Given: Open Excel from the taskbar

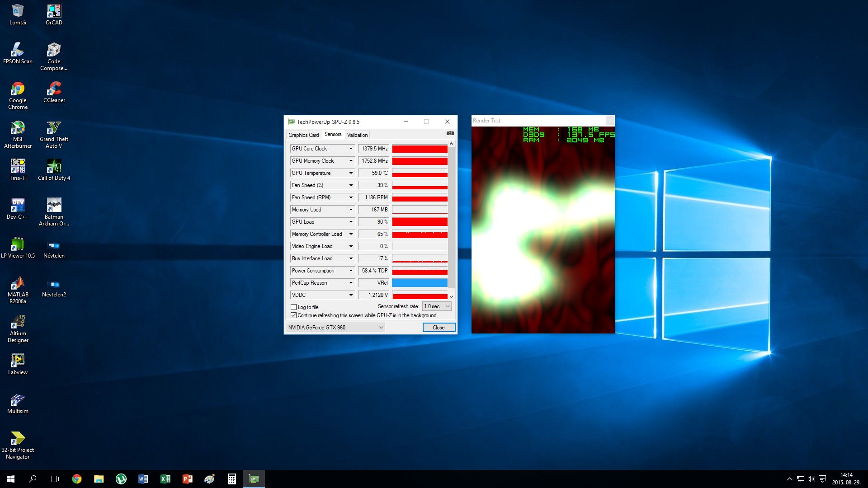Looking at the screenshot, I should coord(165,479).
